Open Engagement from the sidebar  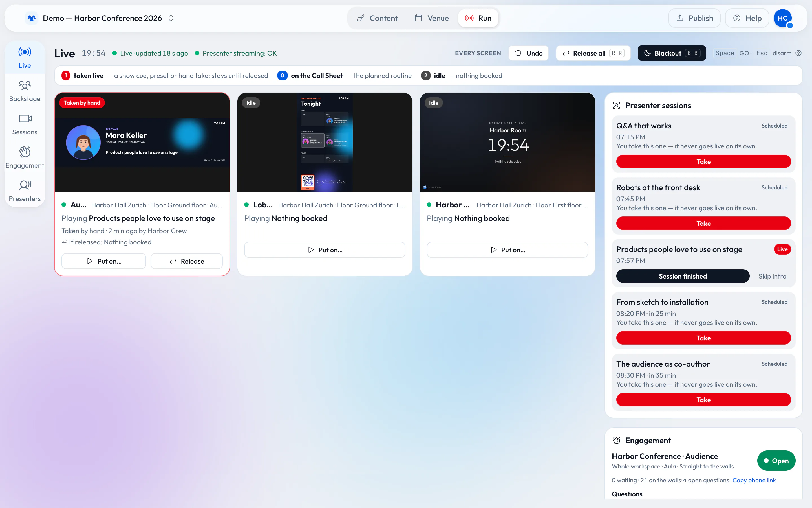click(25, 157)
